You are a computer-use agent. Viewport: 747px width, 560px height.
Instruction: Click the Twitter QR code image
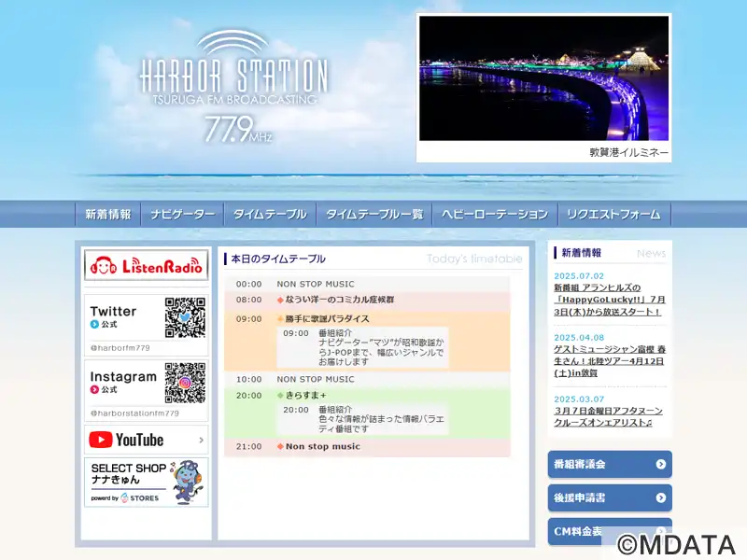click(185, 317)
